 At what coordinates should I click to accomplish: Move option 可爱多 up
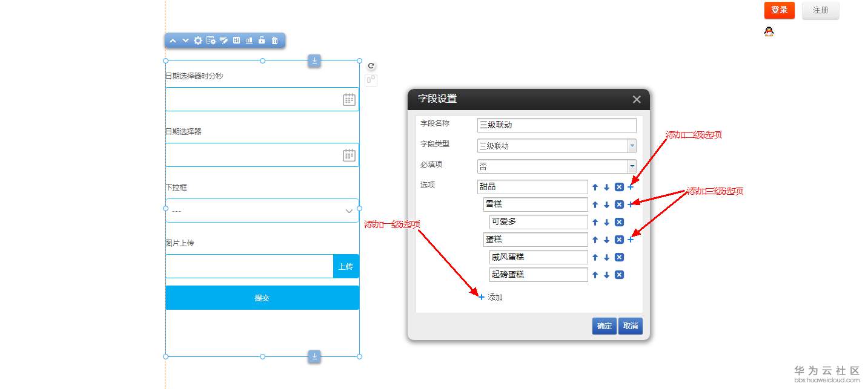point(595,222)
